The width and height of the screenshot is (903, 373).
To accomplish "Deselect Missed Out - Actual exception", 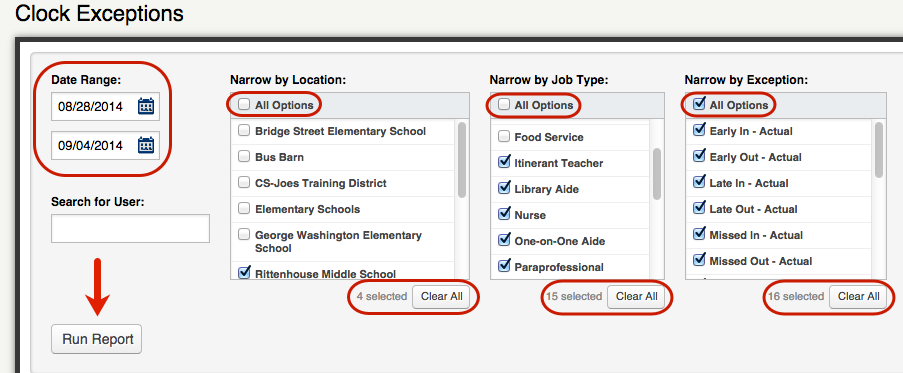I will 699,260.
